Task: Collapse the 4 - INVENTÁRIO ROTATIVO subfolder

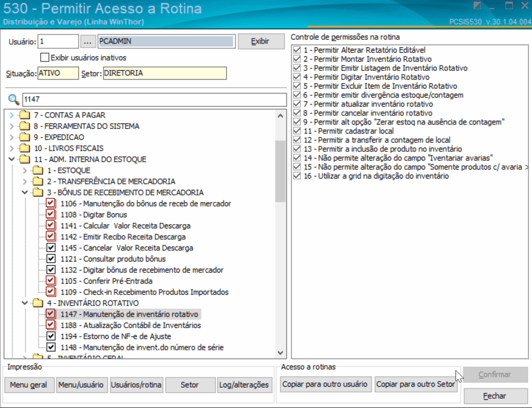Action: [24, 303]
